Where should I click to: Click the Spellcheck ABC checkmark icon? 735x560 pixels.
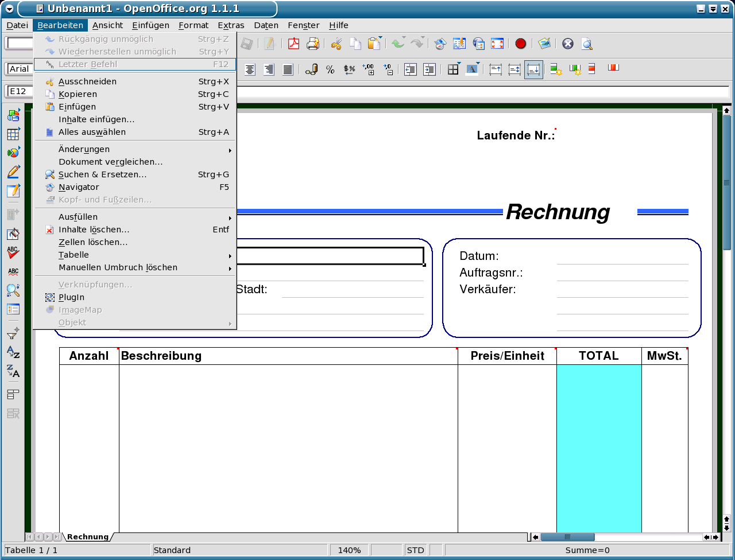click(13, 252)
